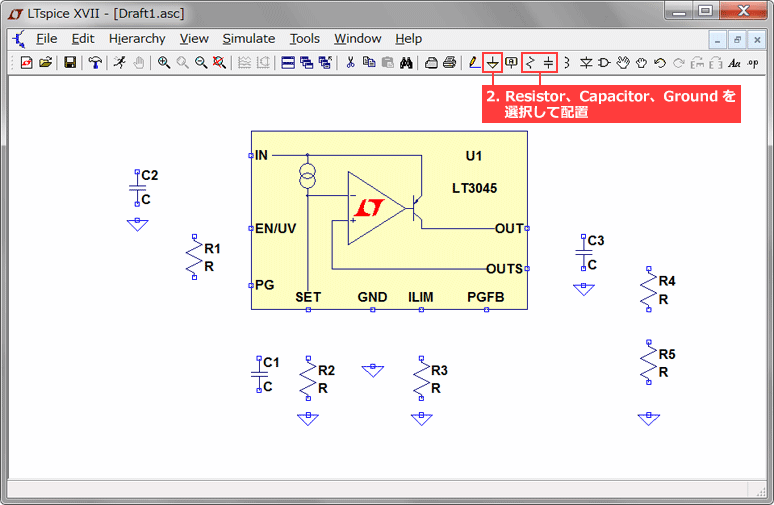774x505 pixels.
Task: Click the PGFB pin label
Action: coord(486,297)
